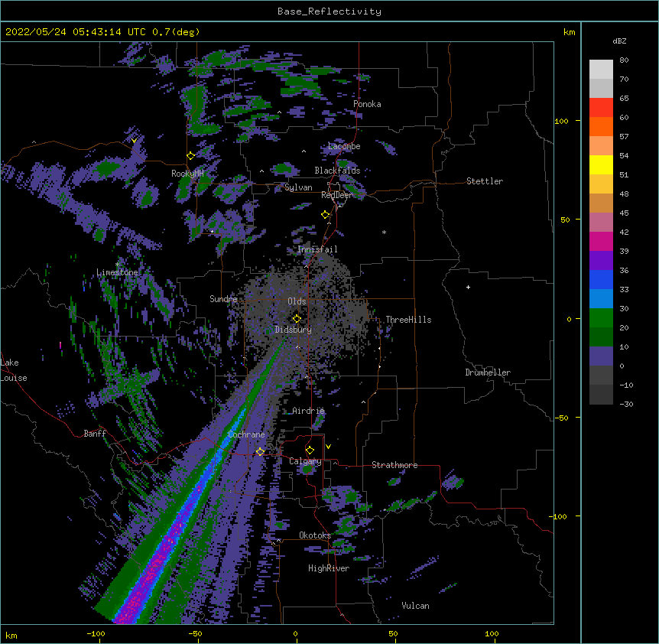
Task: Select the Okotoks town label
Action: 315,535
